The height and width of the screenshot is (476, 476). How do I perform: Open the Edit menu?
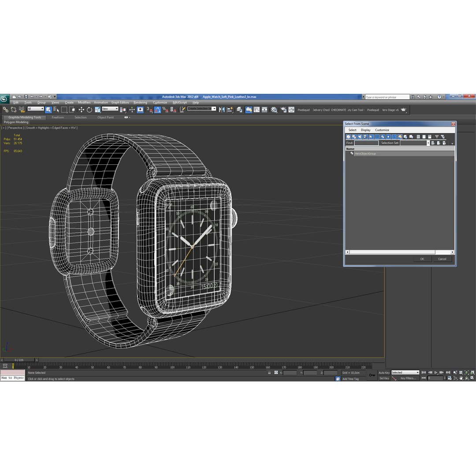coord(16,103)
